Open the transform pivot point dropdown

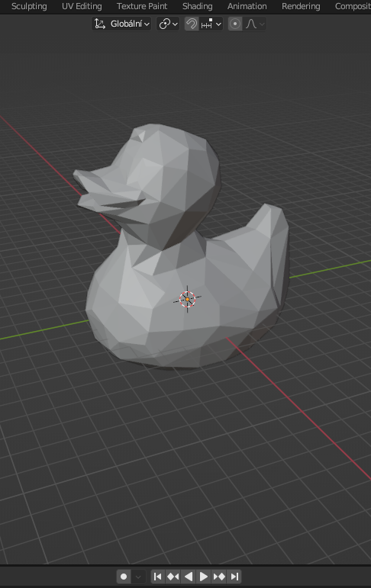click(x=168, y=24)
